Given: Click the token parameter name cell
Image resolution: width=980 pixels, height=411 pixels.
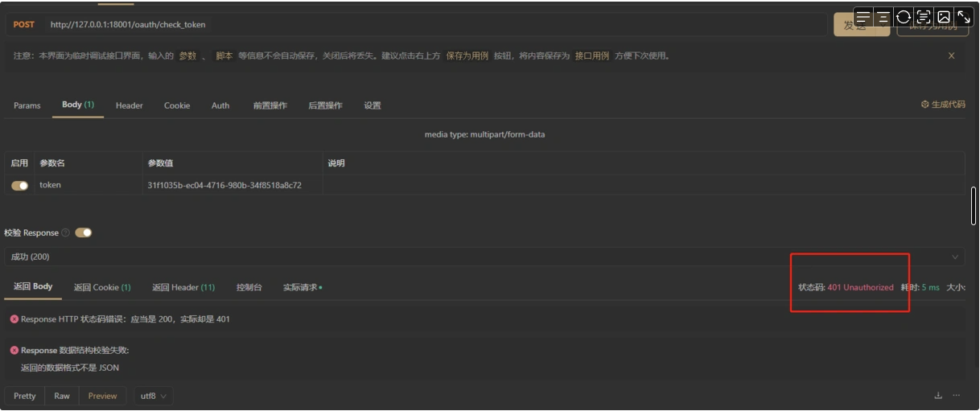Looking at the screenshot, I should [89, 185].
